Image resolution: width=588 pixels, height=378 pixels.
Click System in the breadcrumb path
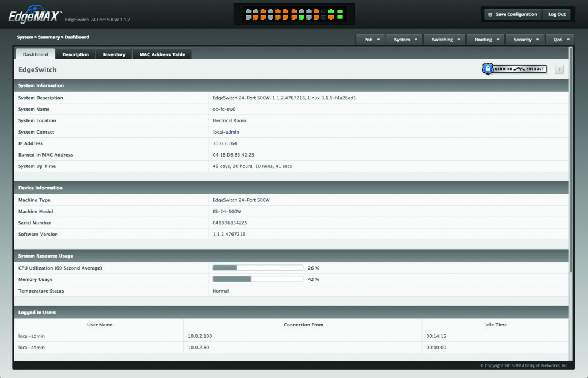click(25, 37)
